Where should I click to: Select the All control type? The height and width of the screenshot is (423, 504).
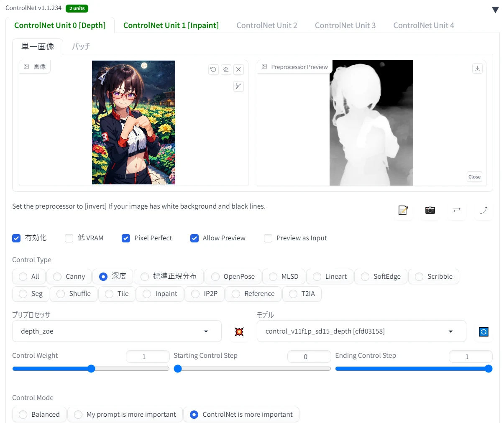[x=29, y=276]
